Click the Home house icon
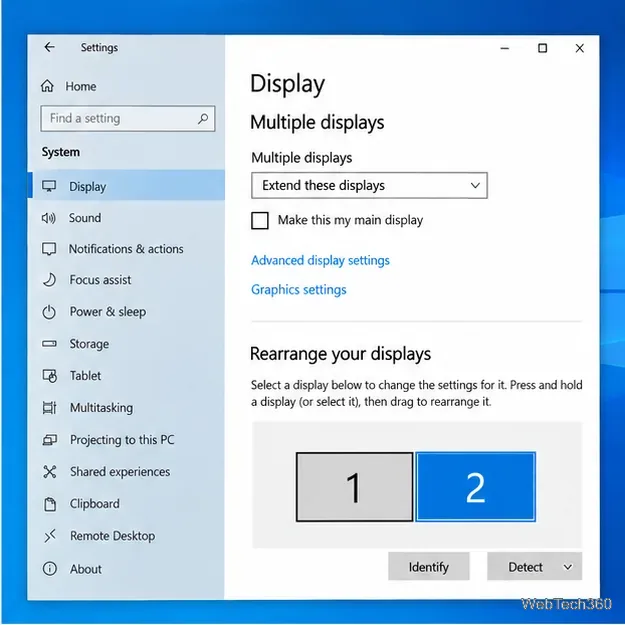Image resolution: width=625 pixels, height=625 pixels. click(47, 86)
